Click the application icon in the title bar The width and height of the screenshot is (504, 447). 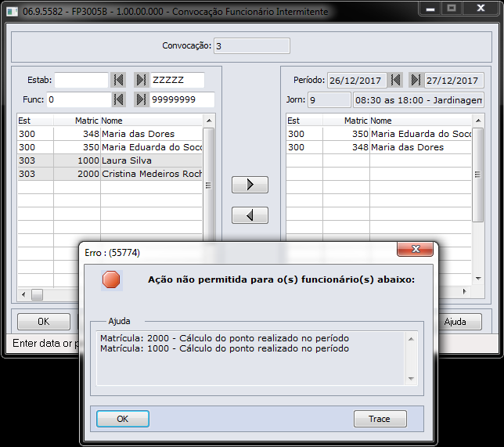(x=13, y=12)
